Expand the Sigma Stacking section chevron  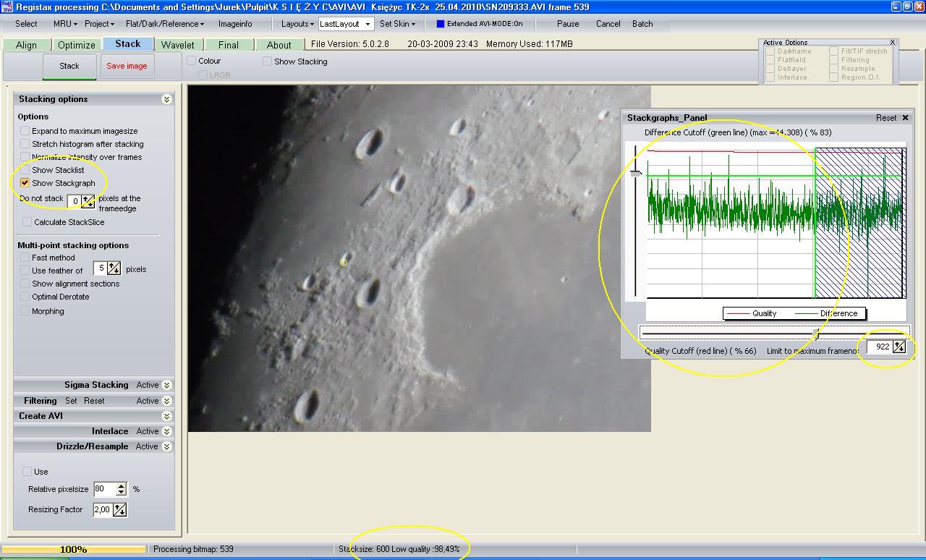(x=167, y=385)
